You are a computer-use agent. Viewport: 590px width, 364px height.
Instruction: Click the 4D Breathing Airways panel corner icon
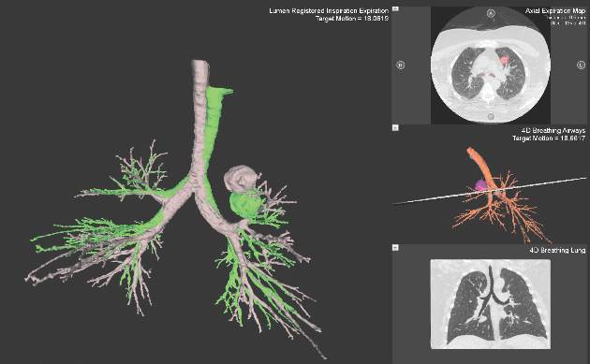395,128
